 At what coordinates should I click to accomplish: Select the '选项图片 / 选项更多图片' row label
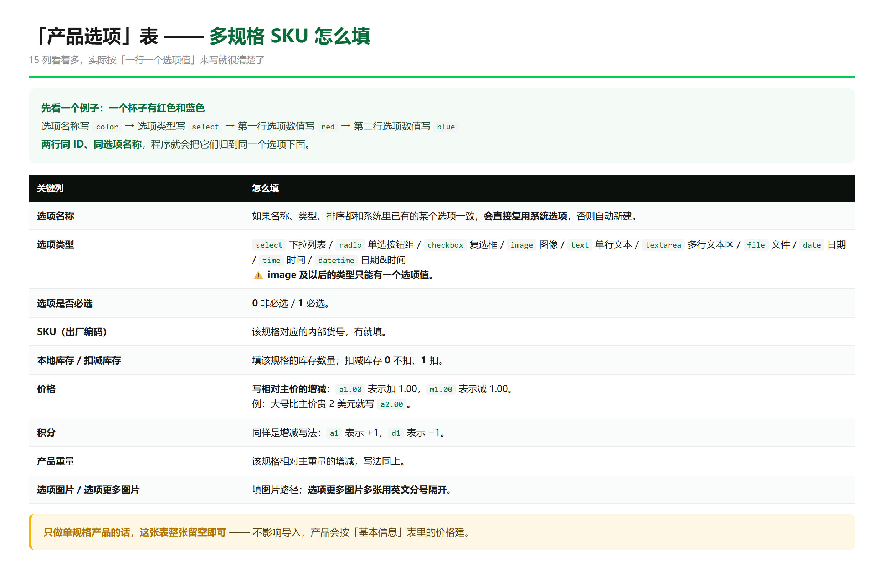(x=88, y=489)
